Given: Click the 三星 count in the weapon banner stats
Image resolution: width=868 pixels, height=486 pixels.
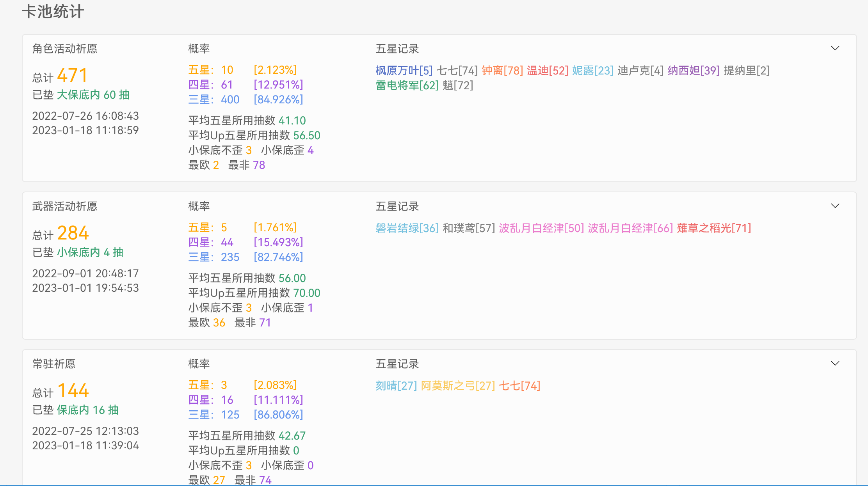Looking at the screenshot, I should [x=230, y=257].
